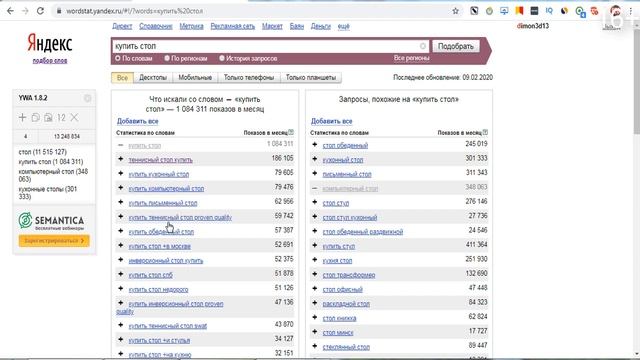Remove 'купить стол' with minus icon
Screen dimensions: 640x360
pos(120,145)
